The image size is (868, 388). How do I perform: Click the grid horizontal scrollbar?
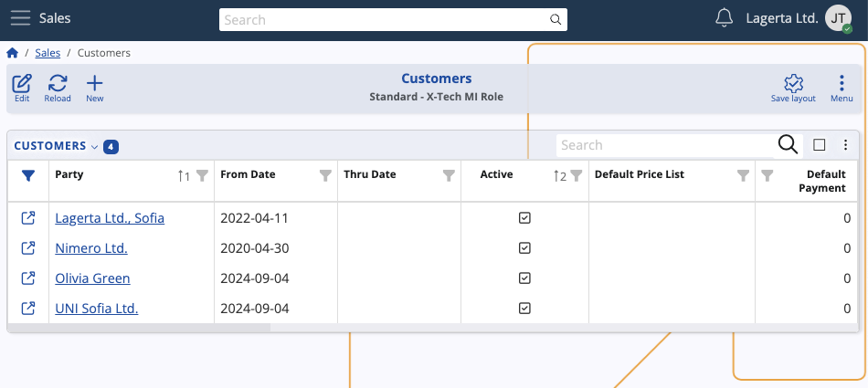click(139, 327)
